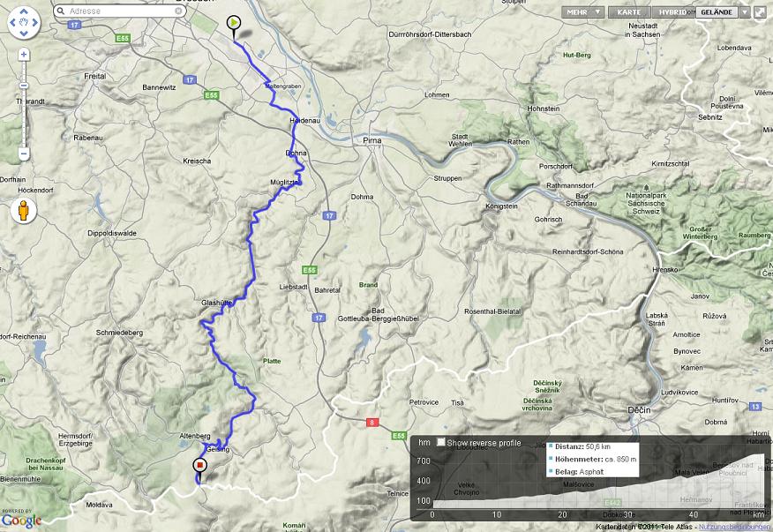Screen dimensions: 773x532
Task: Click the blue road 13 shield
Action: coord(755,406)
